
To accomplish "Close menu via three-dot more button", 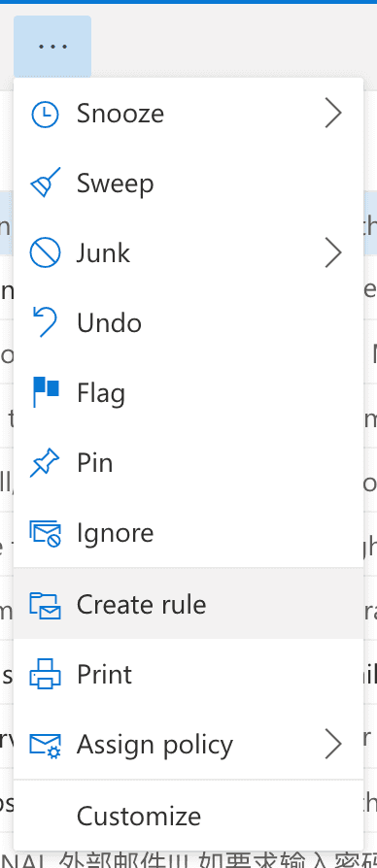I will (x=52, y=47).
